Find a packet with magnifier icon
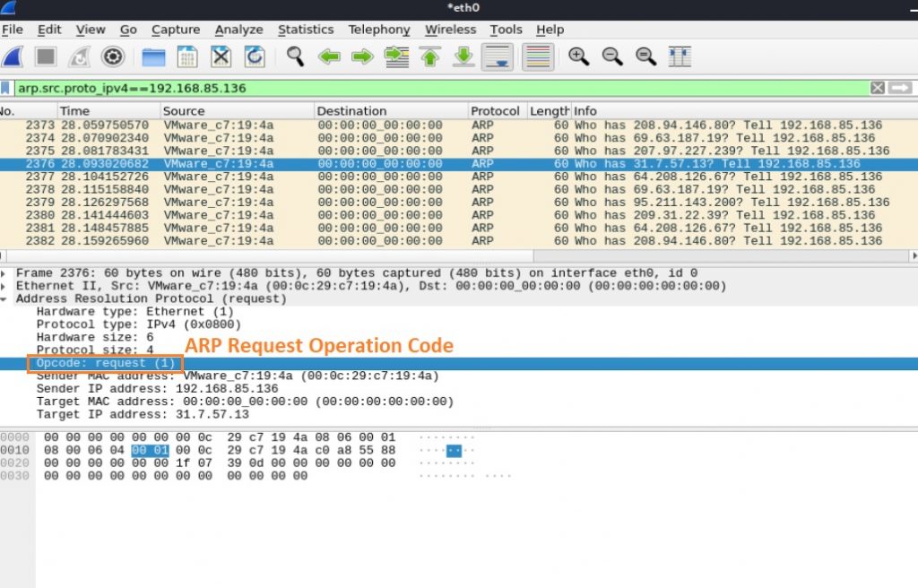This screenshot has height=588, width=918. 295,56
